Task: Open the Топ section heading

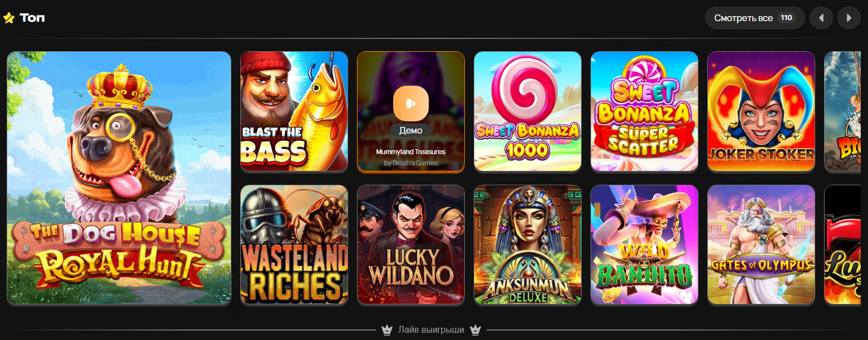Action: [32, 18]
